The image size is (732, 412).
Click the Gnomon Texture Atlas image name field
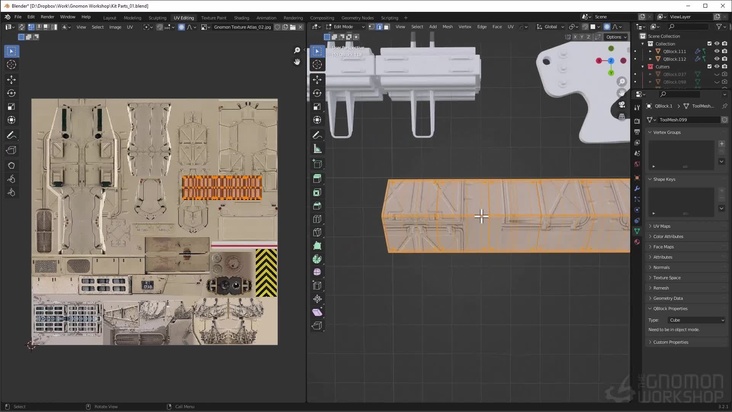point(243,27)
